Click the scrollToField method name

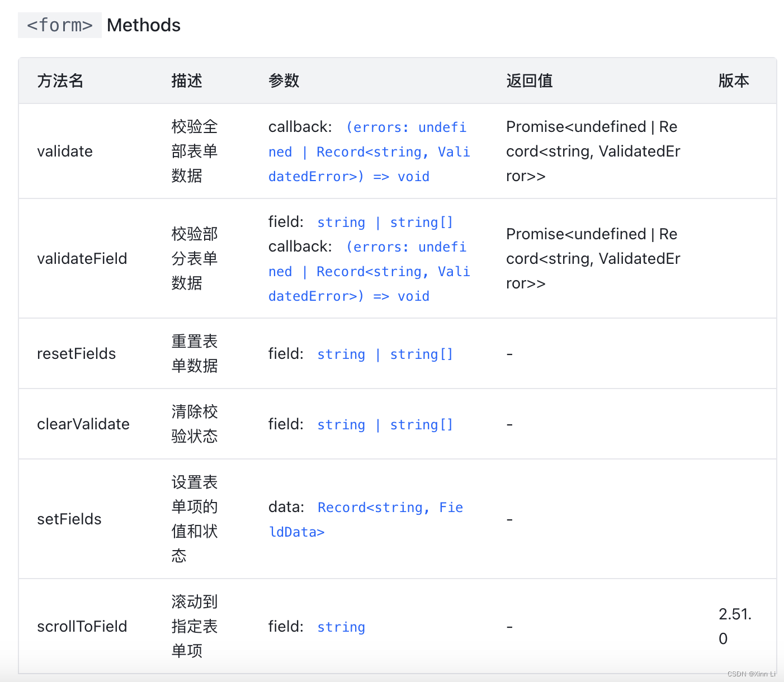82,627
